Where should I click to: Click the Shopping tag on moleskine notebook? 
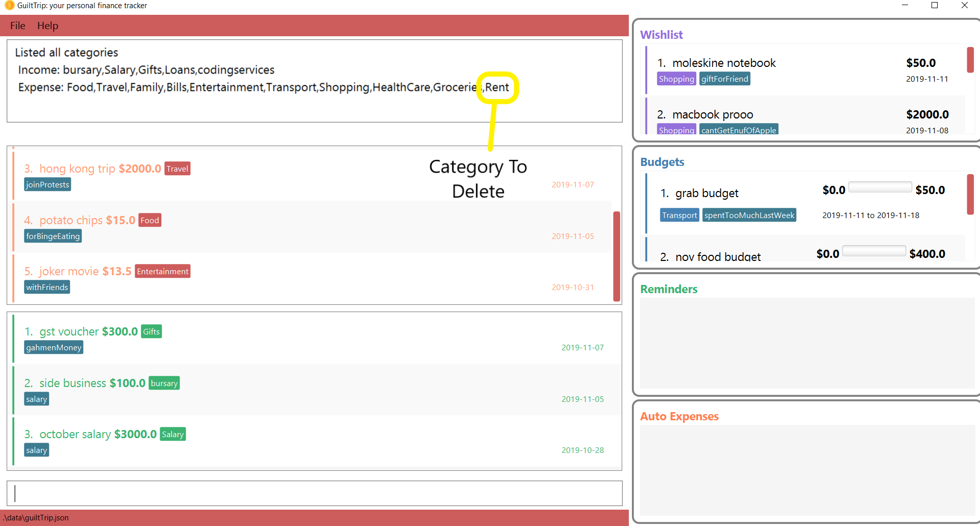point(676,79)
